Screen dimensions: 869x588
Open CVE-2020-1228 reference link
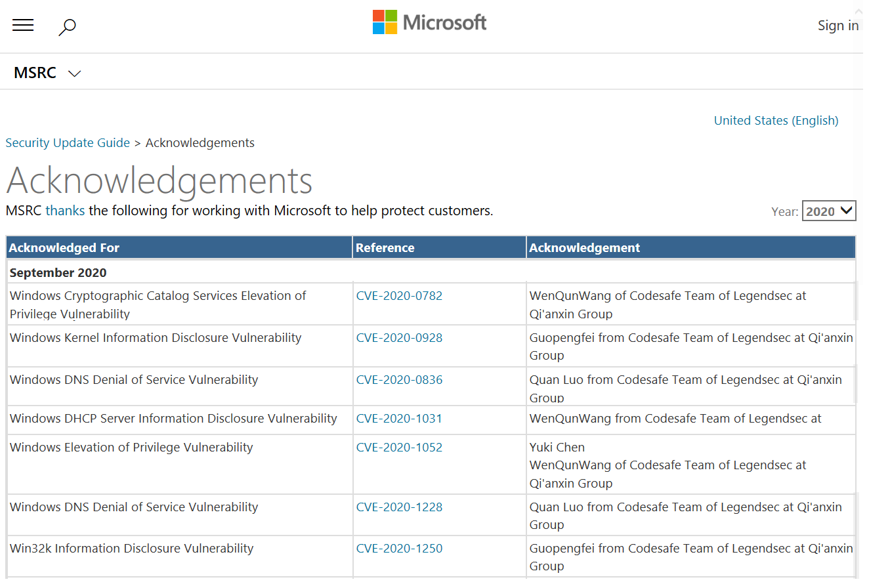point(399,507)
